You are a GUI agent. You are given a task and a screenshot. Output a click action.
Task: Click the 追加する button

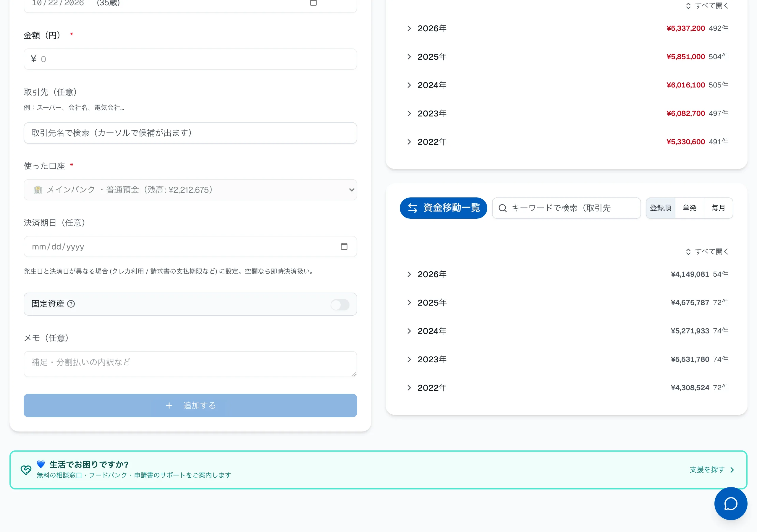(x=190, y=406)
